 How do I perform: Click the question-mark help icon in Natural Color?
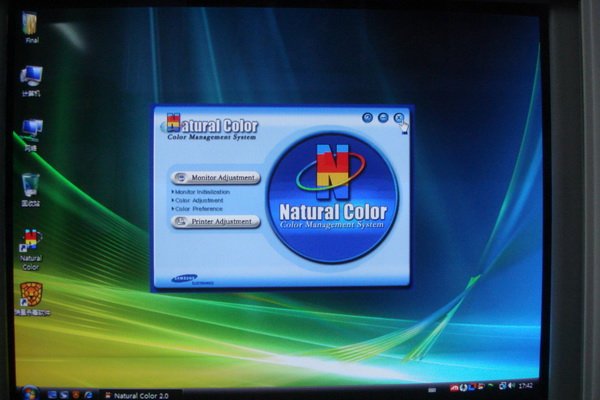(367, 118)
